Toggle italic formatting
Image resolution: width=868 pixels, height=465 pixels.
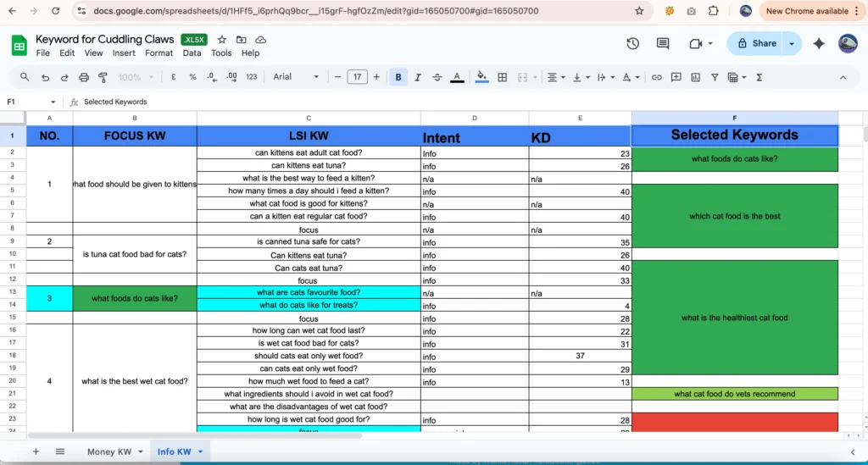pos(418,77)
